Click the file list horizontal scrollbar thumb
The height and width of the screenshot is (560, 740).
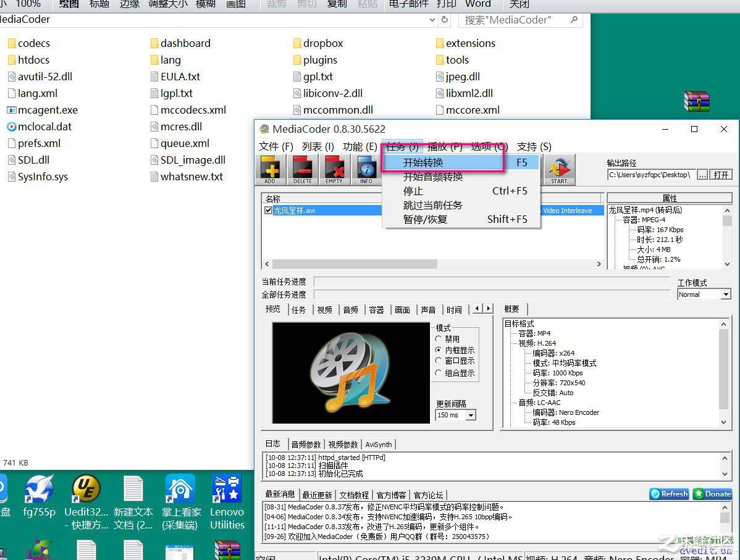click(x=355, y=264)
